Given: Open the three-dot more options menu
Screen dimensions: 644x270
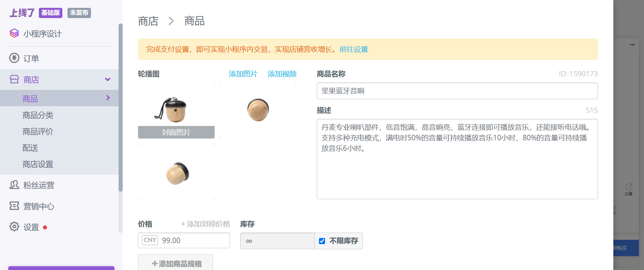Looking at the screenshot, I should pos(632,45).
